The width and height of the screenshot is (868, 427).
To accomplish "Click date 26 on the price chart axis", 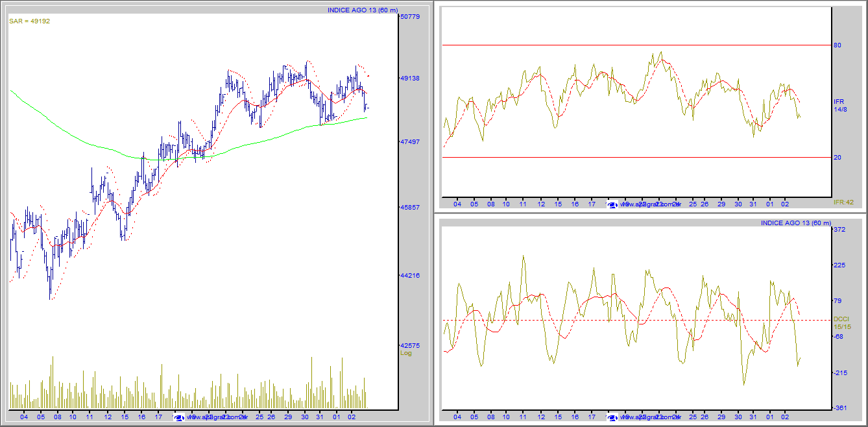I will point(271,417).
